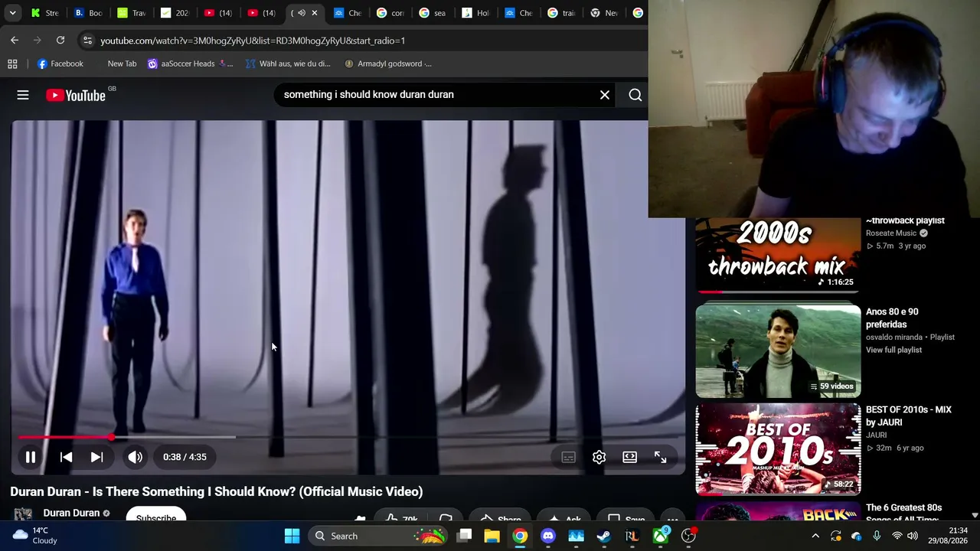Open the video player settings gear
The height and width of the screenshot is (551, 980).
599,457
